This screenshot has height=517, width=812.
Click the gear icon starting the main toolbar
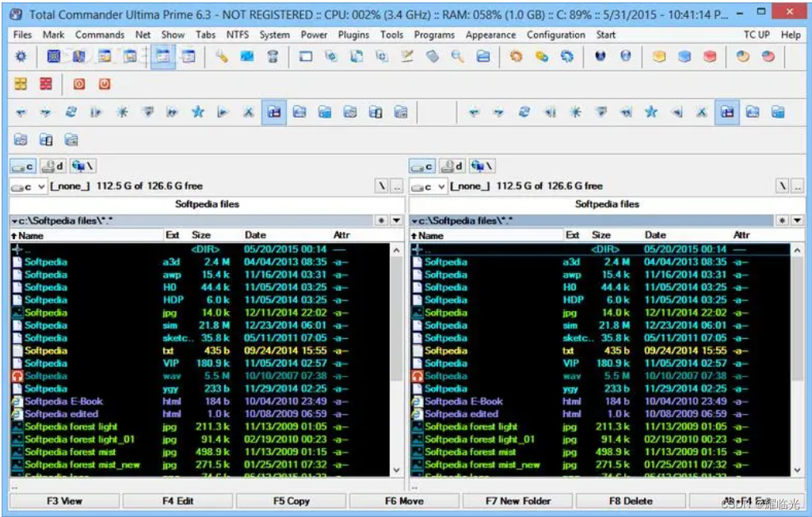tap(21, 56)
